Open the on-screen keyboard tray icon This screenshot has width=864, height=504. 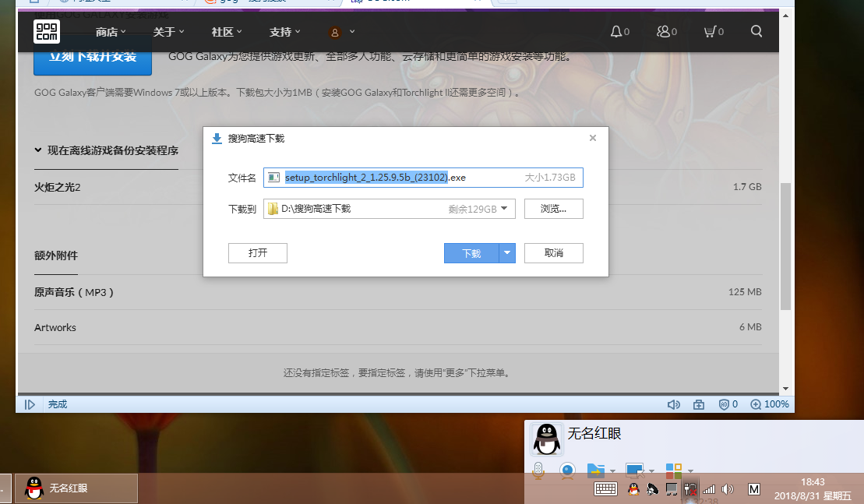(605, 488)
